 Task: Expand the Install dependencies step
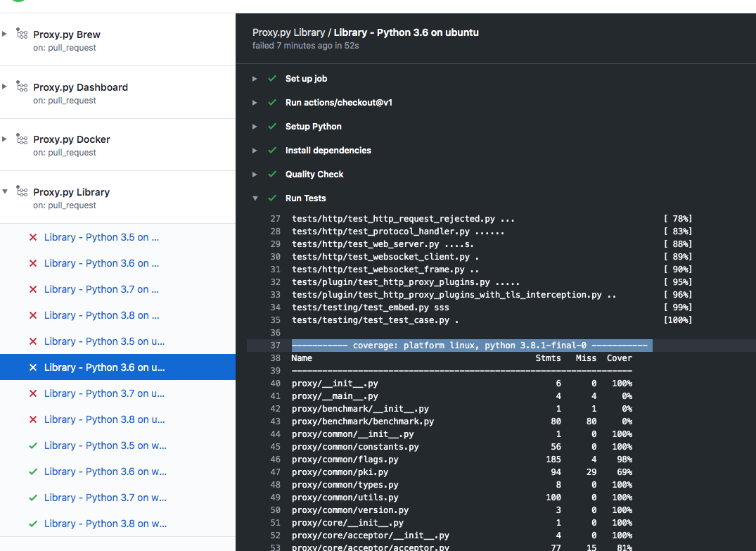coord(255,151)
